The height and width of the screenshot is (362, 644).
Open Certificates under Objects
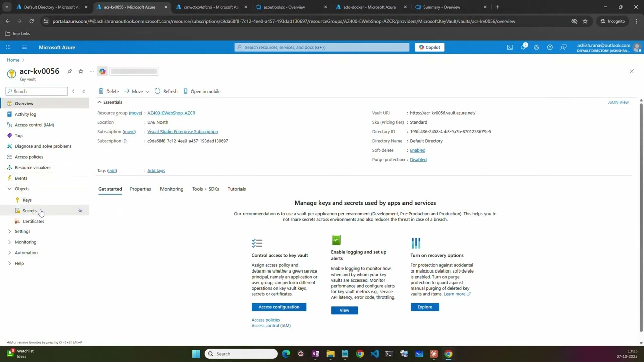[33, 221]
